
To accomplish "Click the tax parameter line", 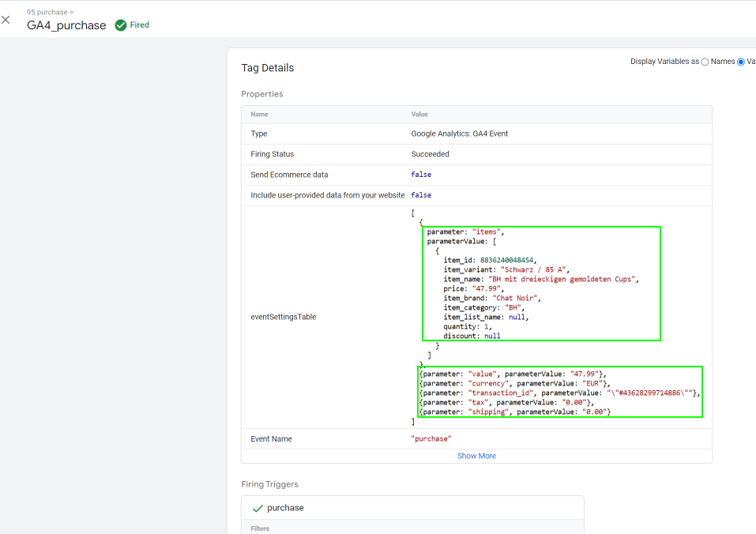I will [506, 402].
